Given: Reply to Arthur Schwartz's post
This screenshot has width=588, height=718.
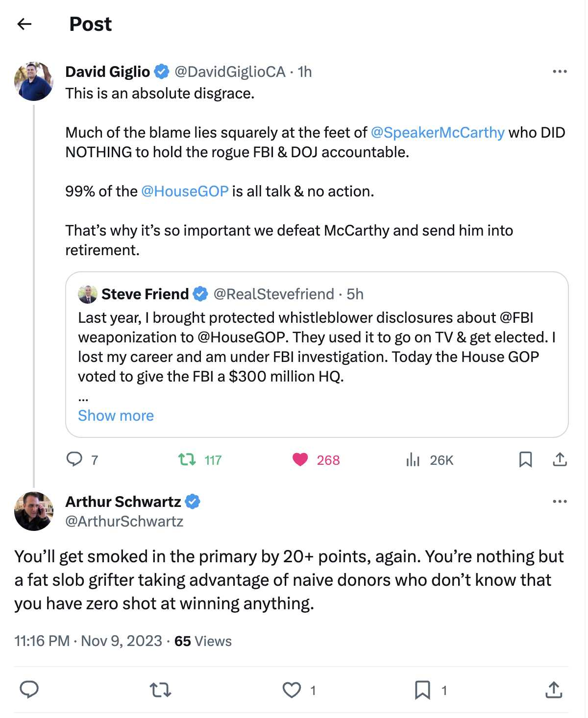Looking at the screenshot, I should pos(29,690).
